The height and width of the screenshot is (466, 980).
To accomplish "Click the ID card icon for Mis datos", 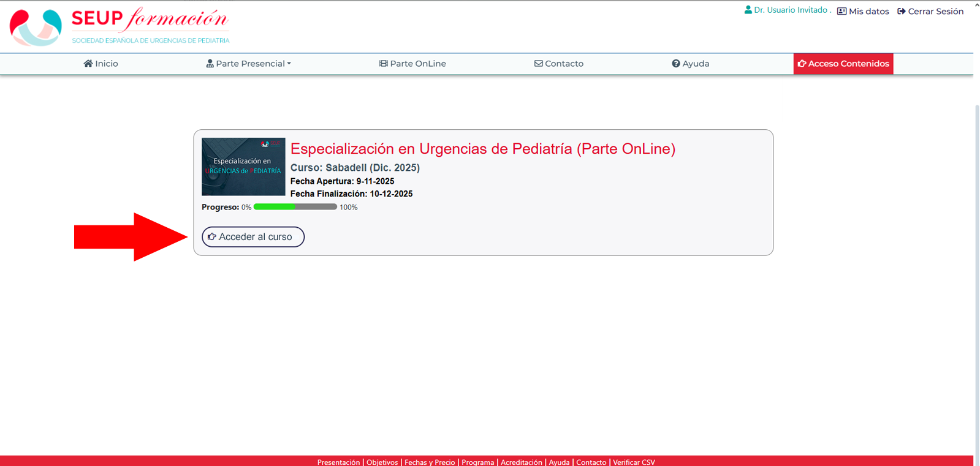I will tap(841, 12).
